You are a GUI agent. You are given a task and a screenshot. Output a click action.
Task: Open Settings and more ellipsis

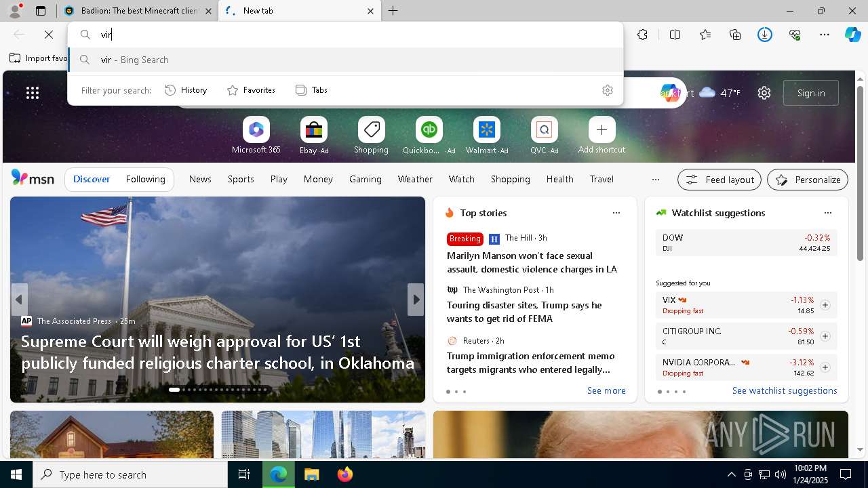825,35
